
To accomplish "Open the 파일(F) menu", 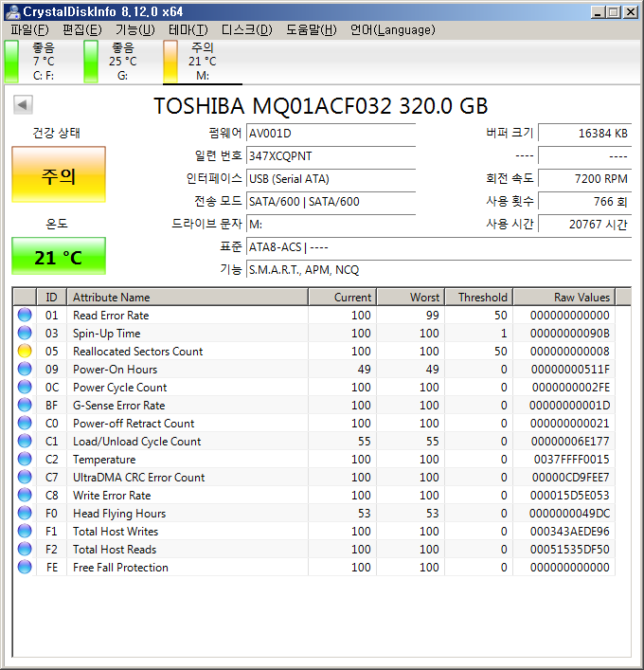I will point(29,29).
